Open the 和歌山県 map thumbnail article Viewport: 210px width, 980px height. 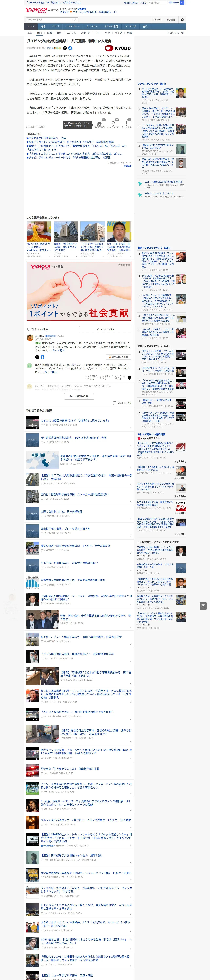(42, 460)
